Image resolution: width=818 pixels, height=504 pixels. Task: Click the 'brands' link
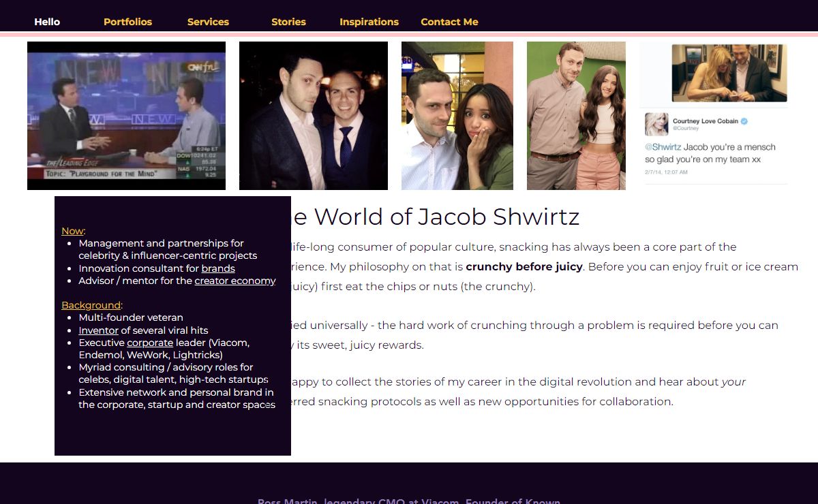click(x=218, y=268)
